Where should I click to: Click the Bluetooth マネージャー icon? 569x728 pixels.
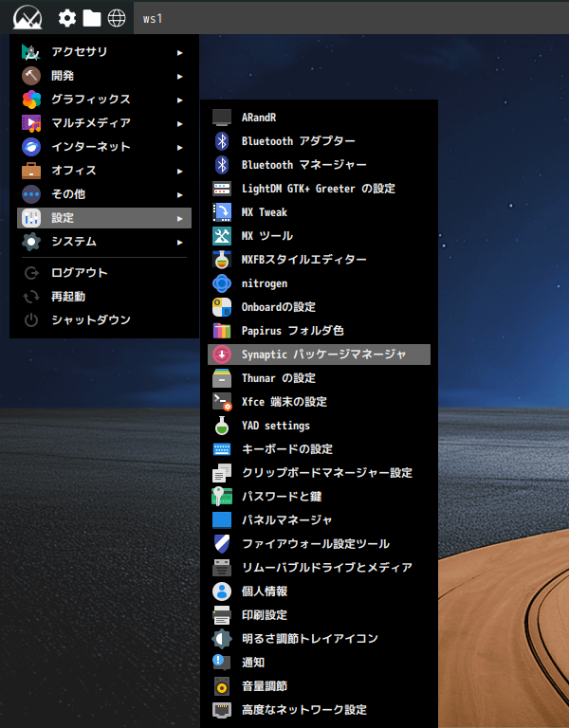pos(222,165)
